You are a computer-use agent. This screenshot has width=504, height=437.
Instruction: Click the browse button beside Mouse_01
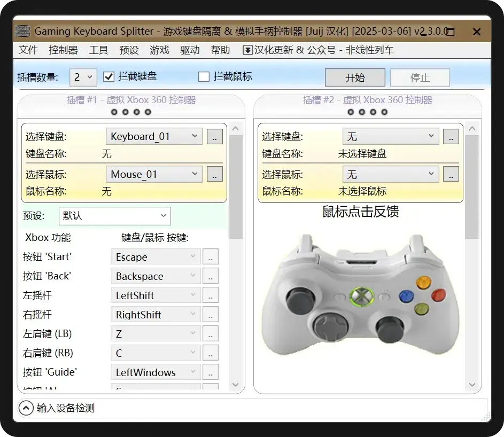pos(214,174)
